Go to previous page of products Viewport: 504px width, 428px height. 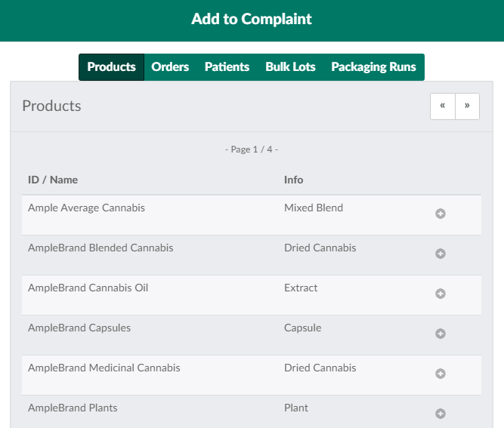tap(443, 106)
